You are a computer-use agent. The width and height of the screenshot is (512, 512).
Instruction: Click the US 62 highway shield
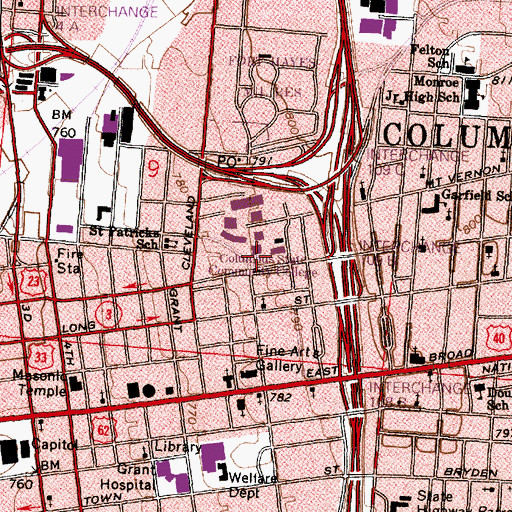(103, 430)
